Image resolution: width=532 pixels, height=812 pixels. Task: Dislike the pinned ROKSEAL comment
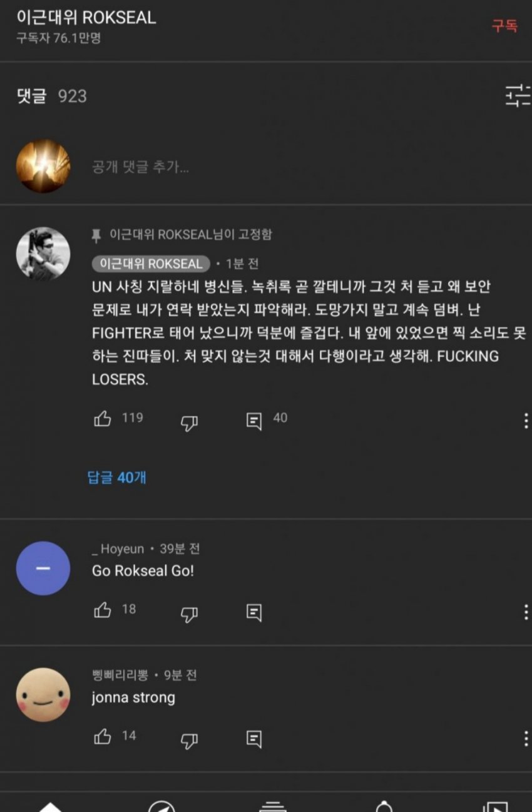click(189, 423)
